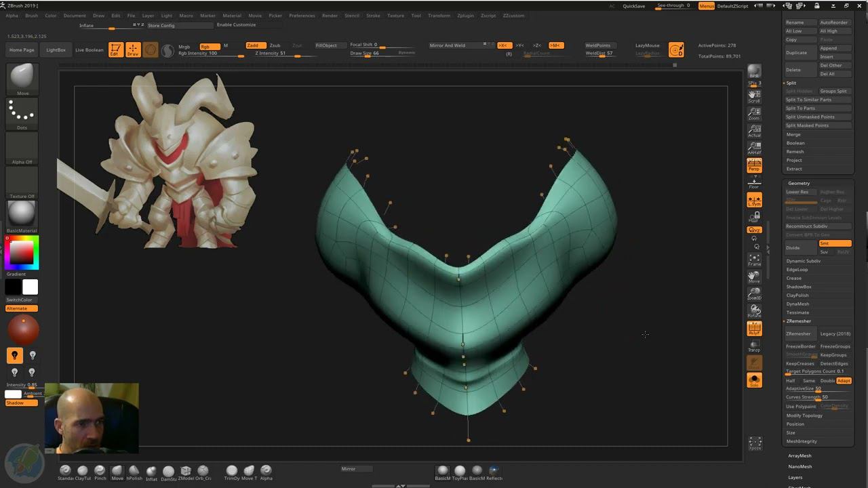Image resolution: width=868 pixels, height=488 pixels.
Task: Open the Stroke menu
Action: [373, 16]
